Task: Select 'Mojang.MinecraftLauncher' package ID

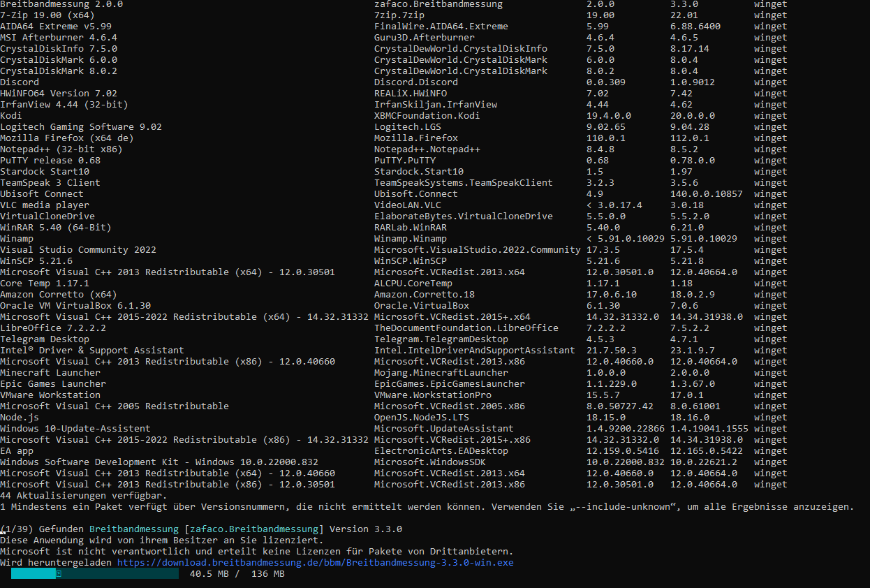Action: [441, 373]
